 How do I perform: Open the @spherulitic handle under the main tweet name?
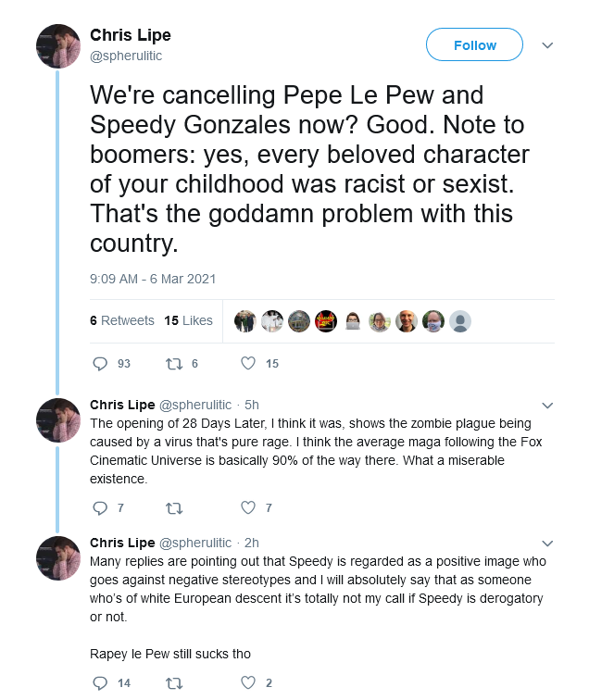tap(126, 56)
